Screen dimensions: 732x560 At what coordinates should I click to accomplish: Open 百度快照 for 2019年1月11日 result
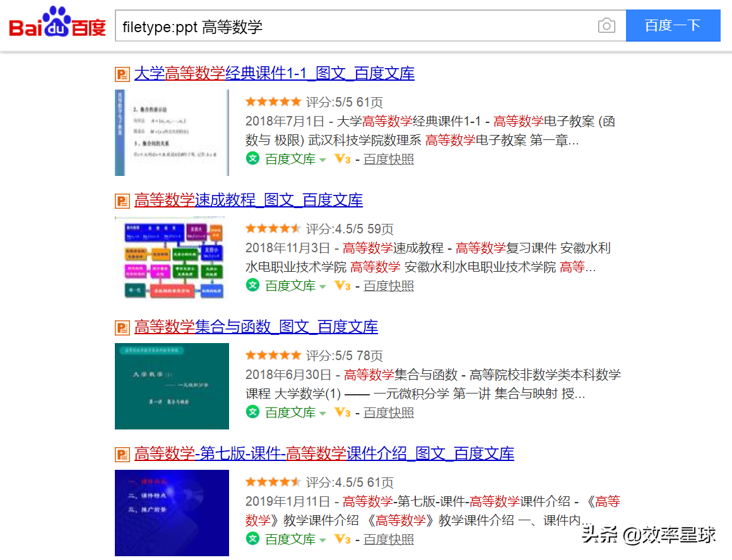389,539
